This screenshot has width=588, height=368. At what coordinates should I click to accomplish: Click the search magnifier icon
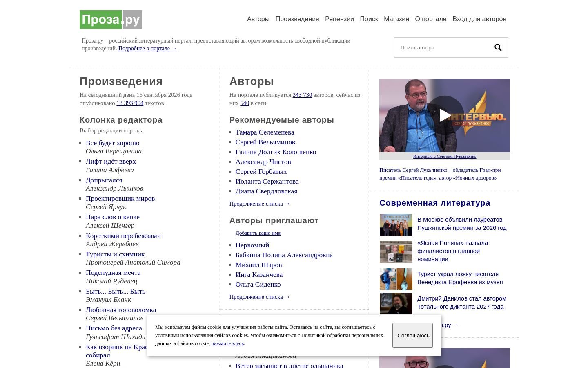(x=498, y=47)
